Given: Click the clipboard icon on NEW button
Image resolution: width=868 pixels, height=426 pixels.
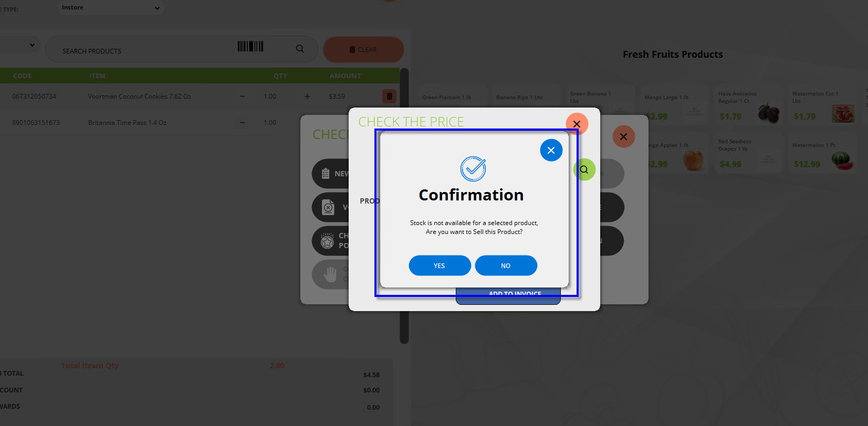Looking at the screenshot, I should tap(326, 174).
